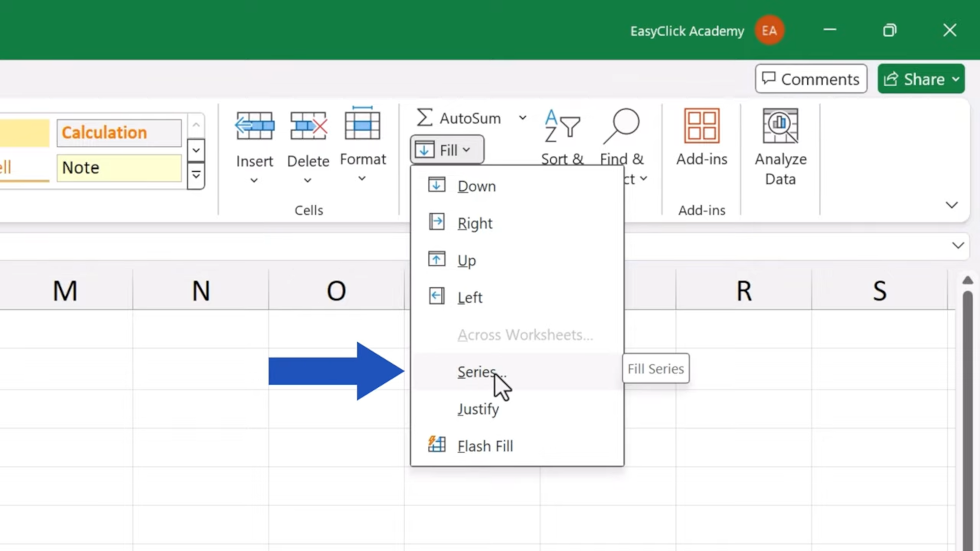Choose Fill Down option

(x=476, y=186)
